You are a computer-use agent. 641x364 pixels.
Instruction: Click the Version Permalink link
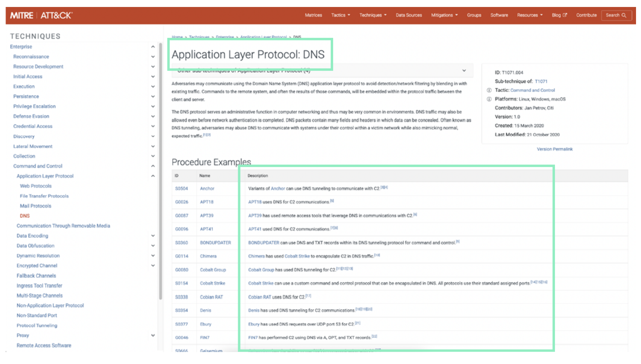click(555, 149)
